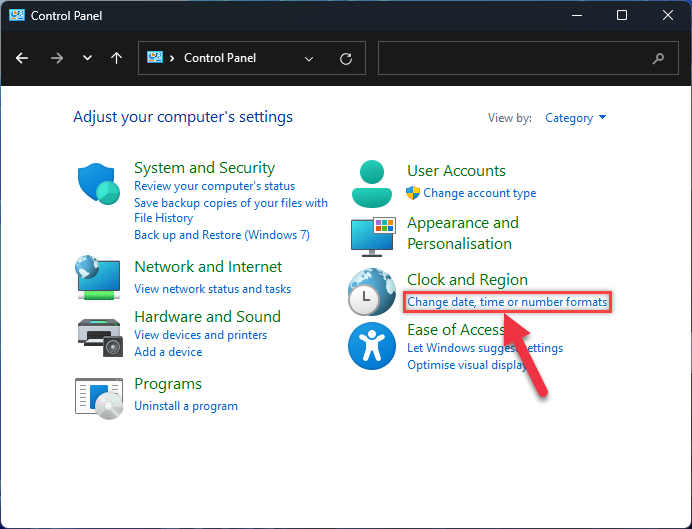
Task: Click the Control Panel icon in the address bar
Action: (x=155, y=57)
